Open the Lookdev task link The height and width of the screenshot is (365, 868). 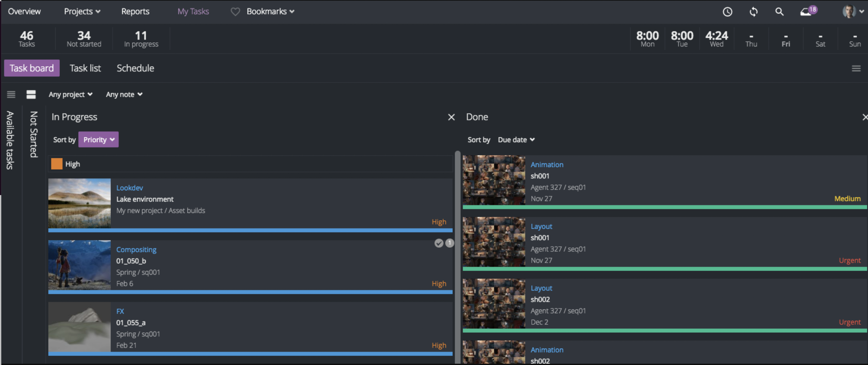129,188
